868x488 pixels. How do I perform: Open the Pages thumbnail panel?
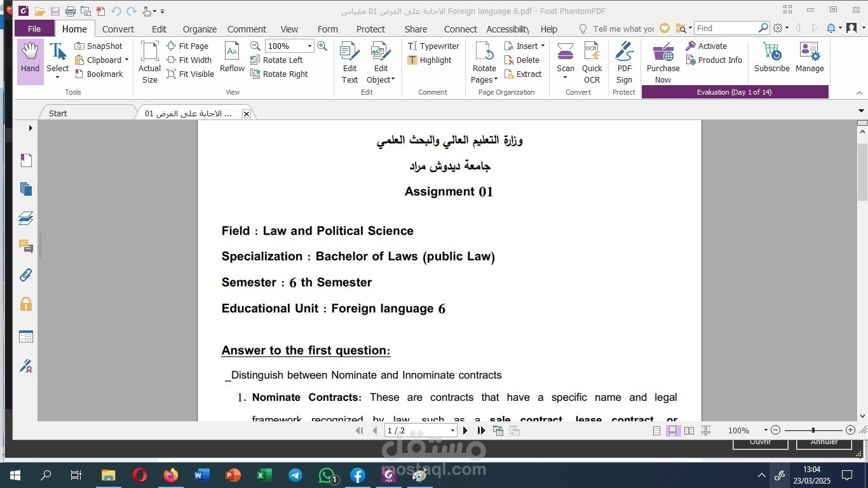[x=26, y=189]
